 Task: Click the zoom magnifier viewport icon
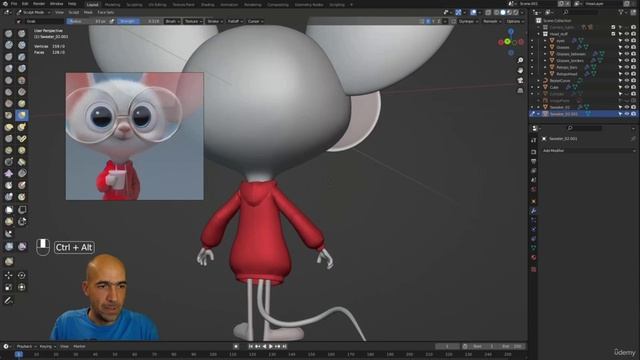click(x=520, y=60)
